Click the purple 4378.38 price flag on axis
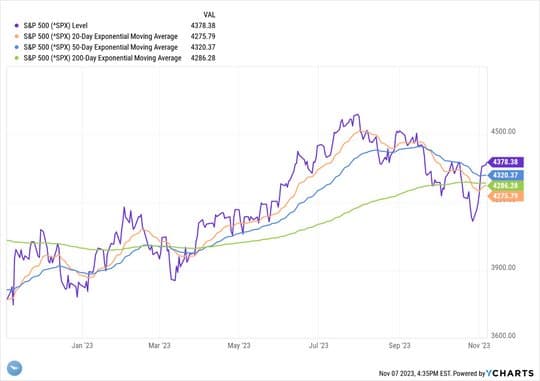 pos(506,162)
